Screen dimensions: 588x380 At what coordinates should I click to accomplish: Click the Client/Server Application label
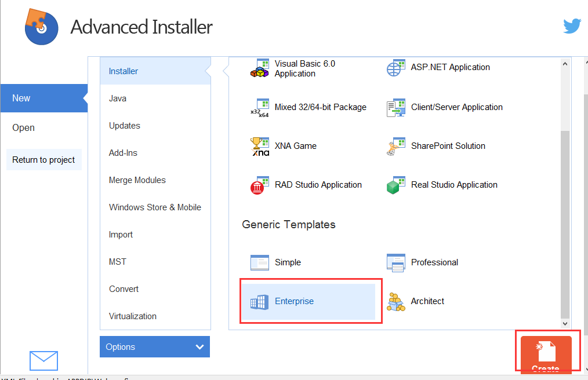(x=457, y=107)
